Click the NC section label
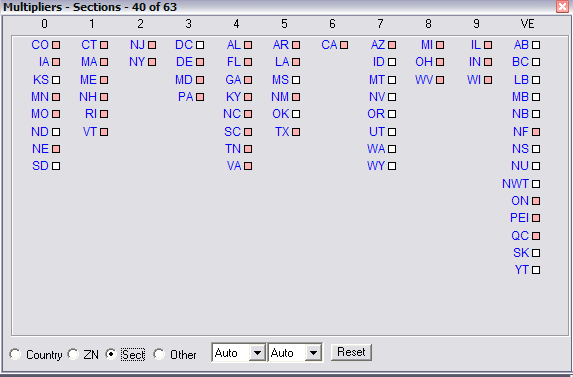573x377 pixels. click(x=232, y=114)
